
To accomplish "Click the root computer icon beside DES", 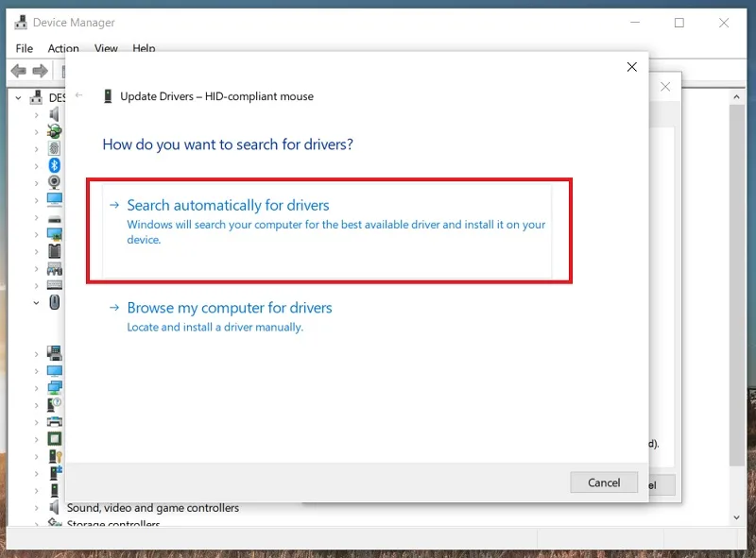I will (x=36, y=97).
